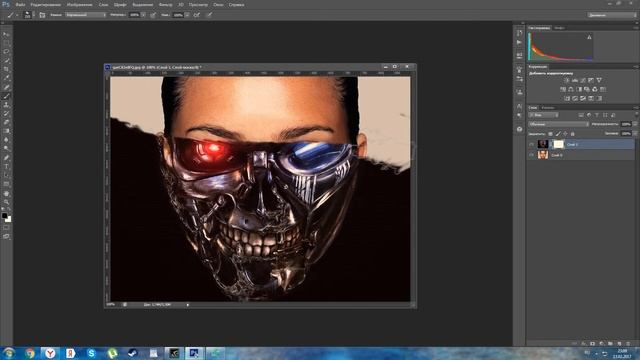Open the workspace switcher dropdown

tap(611, 15)
